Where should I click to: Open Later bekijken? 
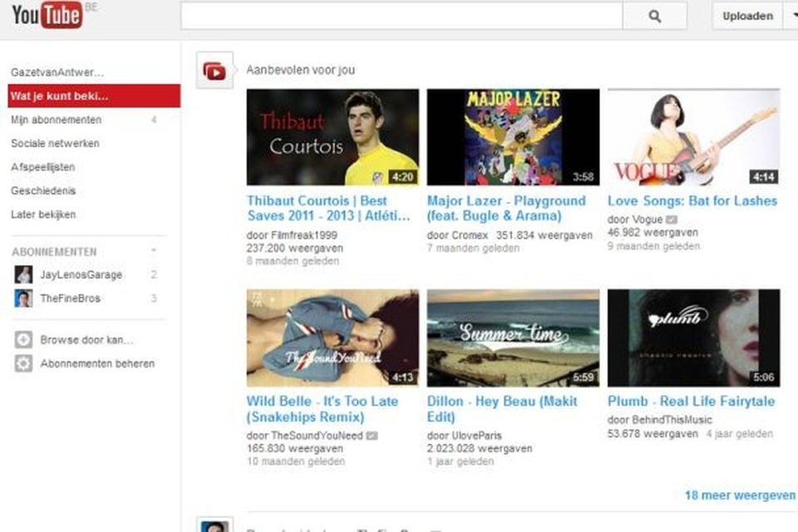point(43,214)
